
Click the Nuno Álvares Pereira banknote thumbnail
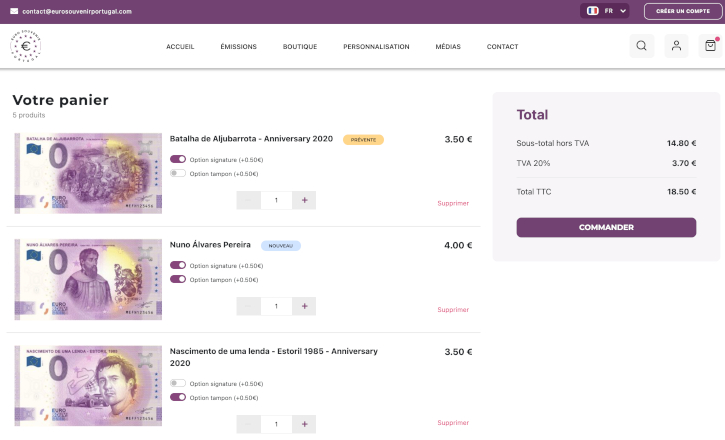coord(87,279)
